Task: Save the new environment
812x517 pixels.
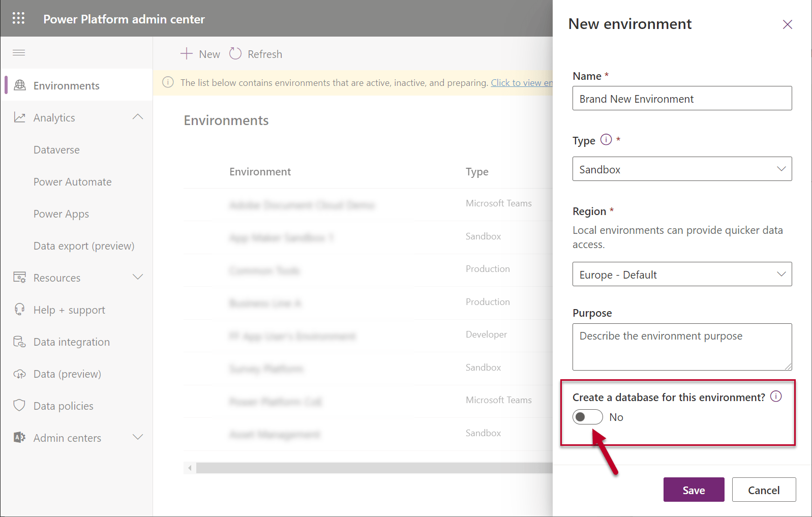Action: point(694,490)
